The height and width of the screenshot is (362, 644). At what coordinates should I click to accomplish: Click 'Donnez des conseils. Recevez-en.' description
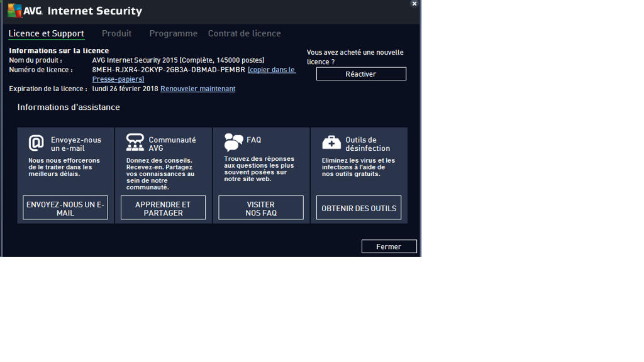pos(160,173)
